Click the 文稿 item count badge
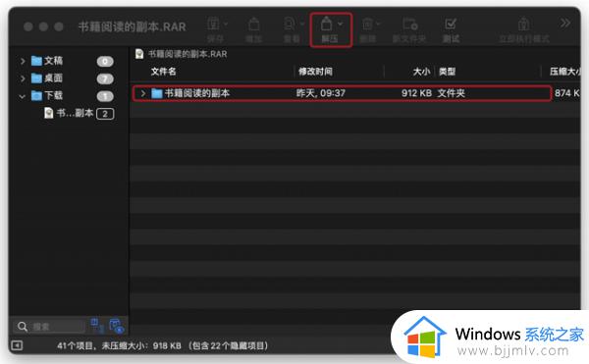The height and width of the screenshot is (364, 589). (x=105, y=61)
